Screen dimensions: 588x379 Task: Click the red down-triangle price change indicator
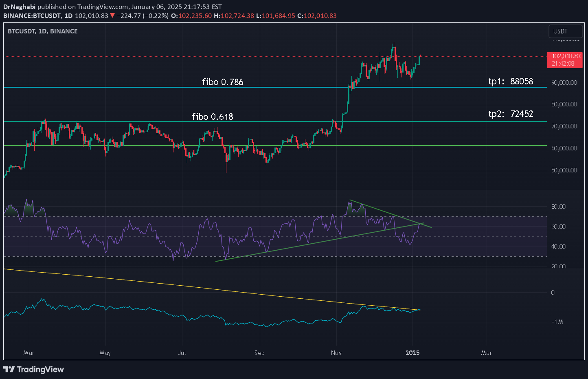(x=112, y=15)
